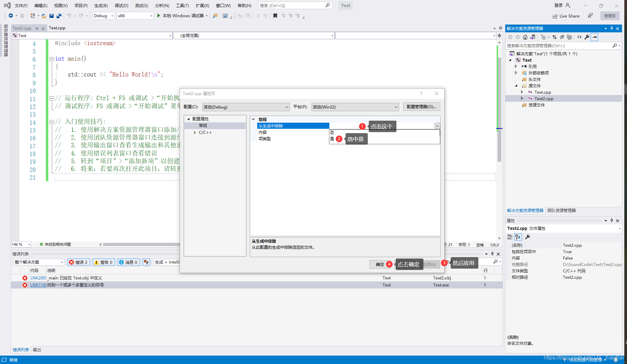627x364 pixels.
Task: Click the save all icon
Action: 59,16
